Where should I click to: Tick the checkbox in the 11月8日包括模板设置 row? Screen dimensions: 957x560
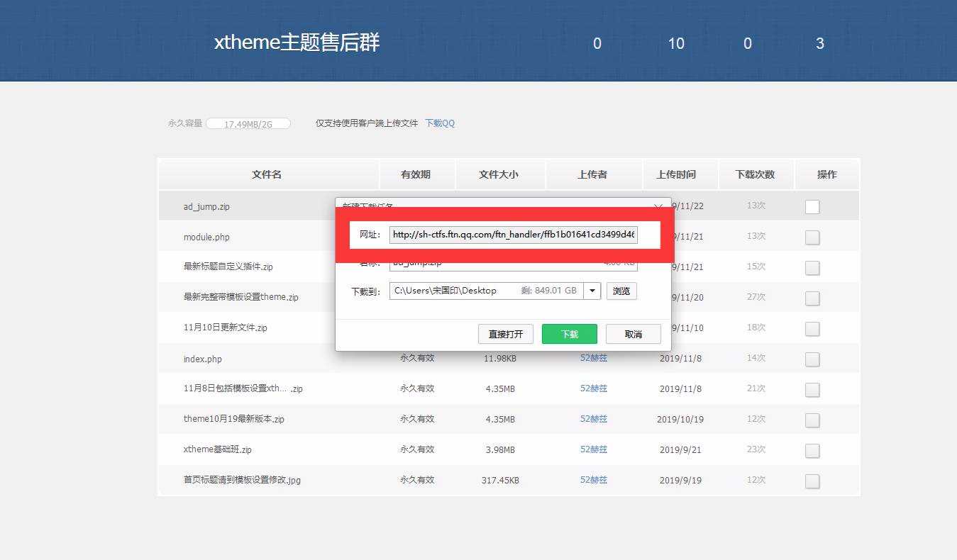click(x=812, y=390)
